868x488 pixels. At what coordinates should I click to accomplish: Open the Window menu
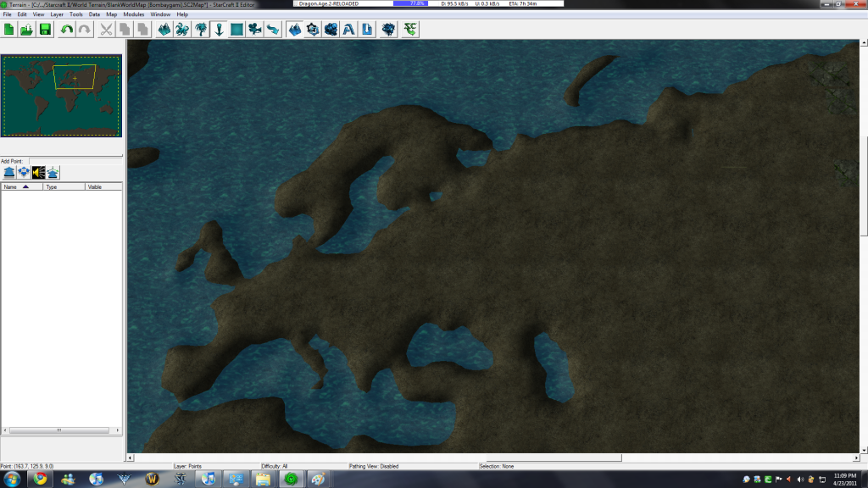160,14
